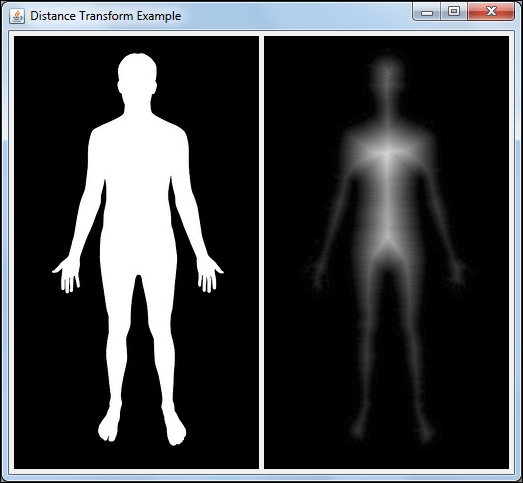Select the white human silhouette image

[136, 253]
